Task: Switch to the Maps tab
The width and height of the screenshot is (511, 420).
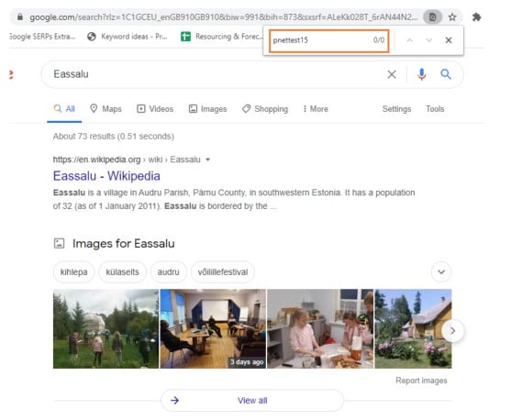Action: click(106, 109)
